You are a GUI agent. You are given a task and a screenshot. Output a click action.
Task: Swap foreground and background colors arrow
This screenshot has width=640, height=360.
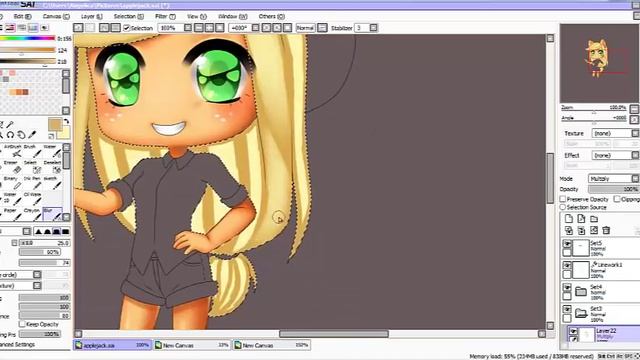click(66, 122)
